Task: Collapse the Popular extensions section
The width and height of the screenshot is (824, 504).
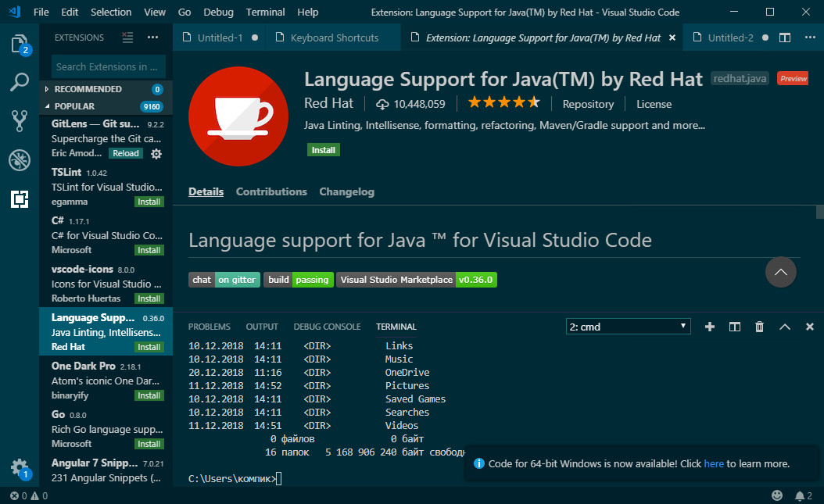Action: [x=106, y=106]
